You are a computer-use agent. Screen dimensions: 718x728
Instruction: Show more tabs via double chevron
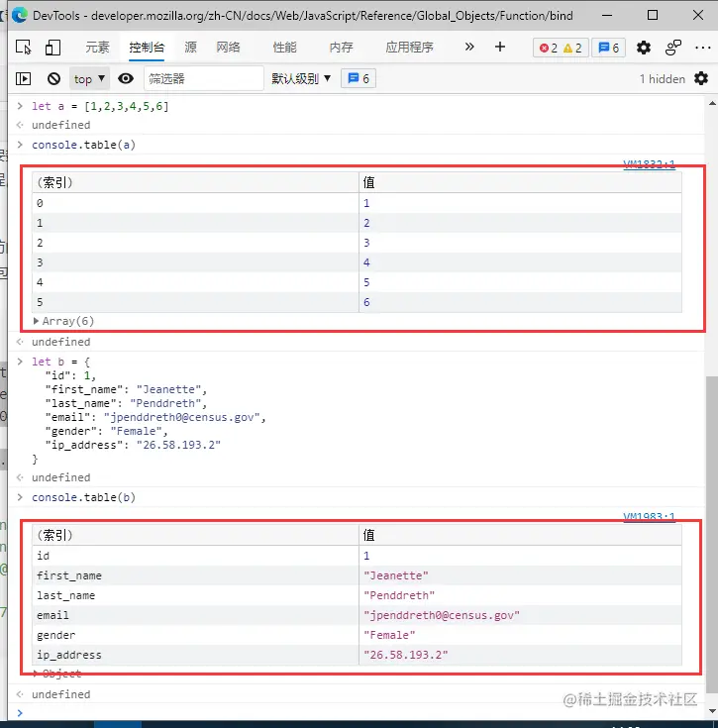click(x=469, y=47)
